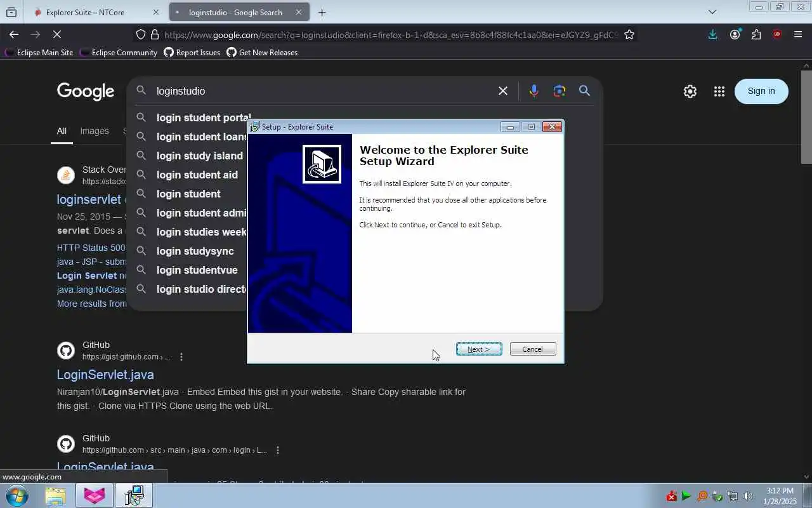Click site security padlock icon
The image size is (812, 508).
click(x=155, y=35)
